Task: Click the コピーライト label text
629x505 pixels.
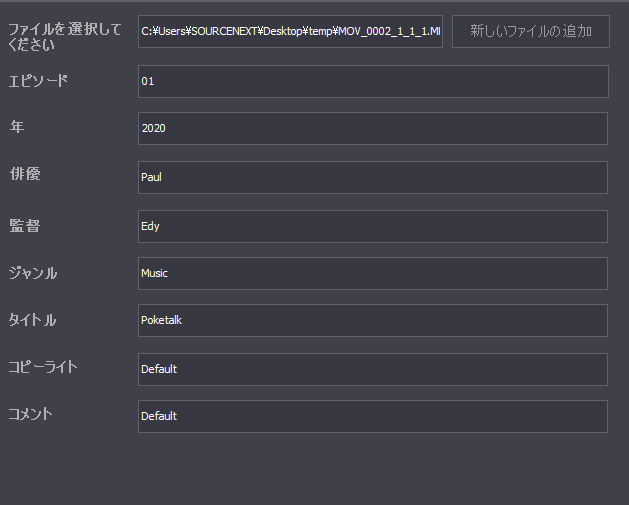Action: point(43,367)
